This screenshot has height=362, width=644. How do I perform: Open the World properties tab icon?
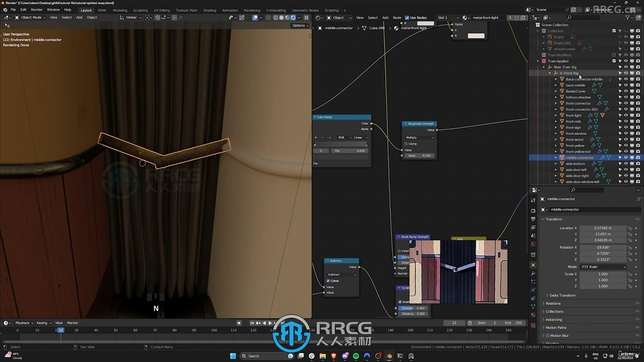[x=533, y=244]
